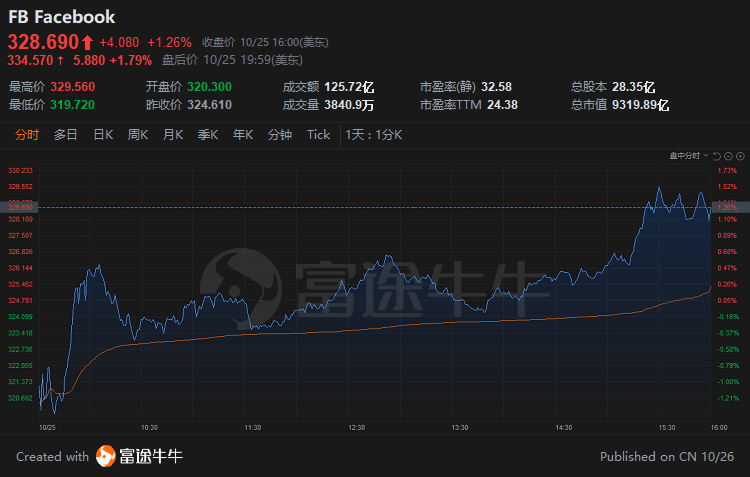
Task: Open the 日K daily candlestick tab
Action: (x=103, y=135)
